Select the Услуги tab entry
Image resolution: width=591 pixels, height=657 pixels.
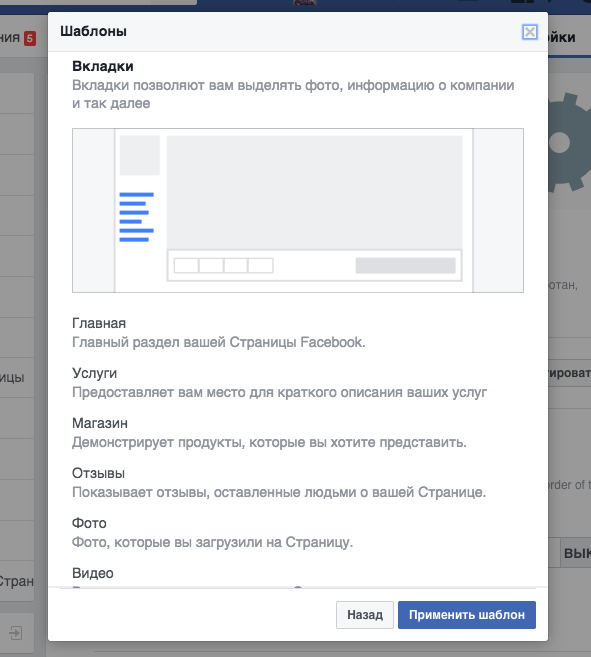tap(94, 373)
